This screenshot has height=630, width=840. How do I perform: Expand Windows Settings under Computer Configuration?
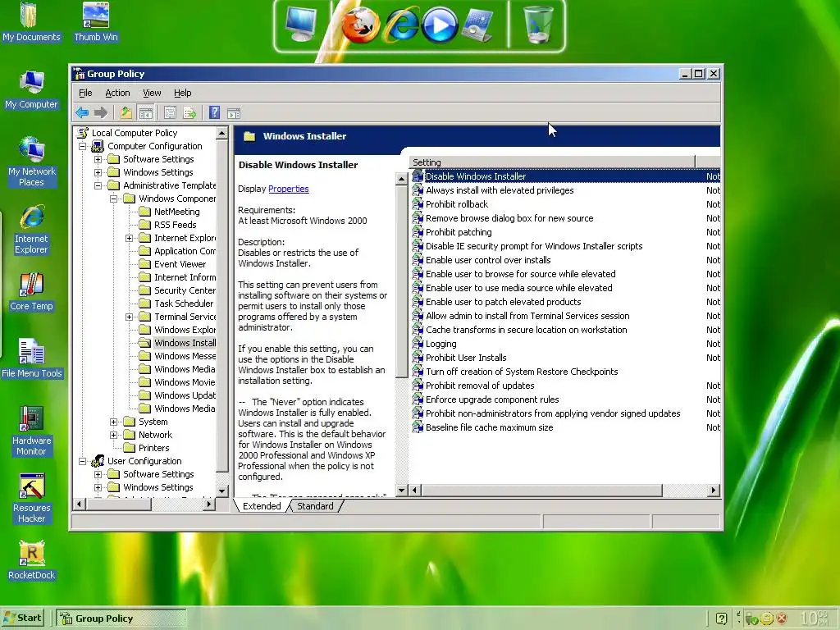(x=98, y=172)
